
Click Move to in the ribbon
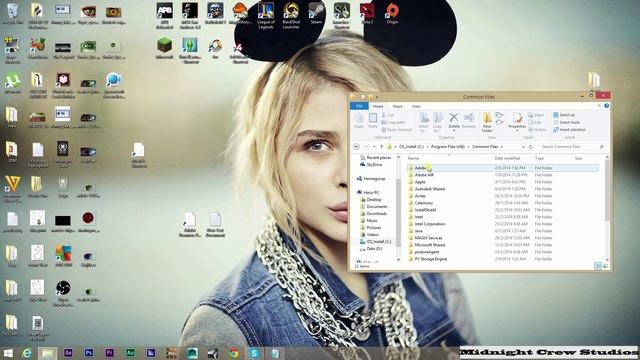(x=424, y=122)
